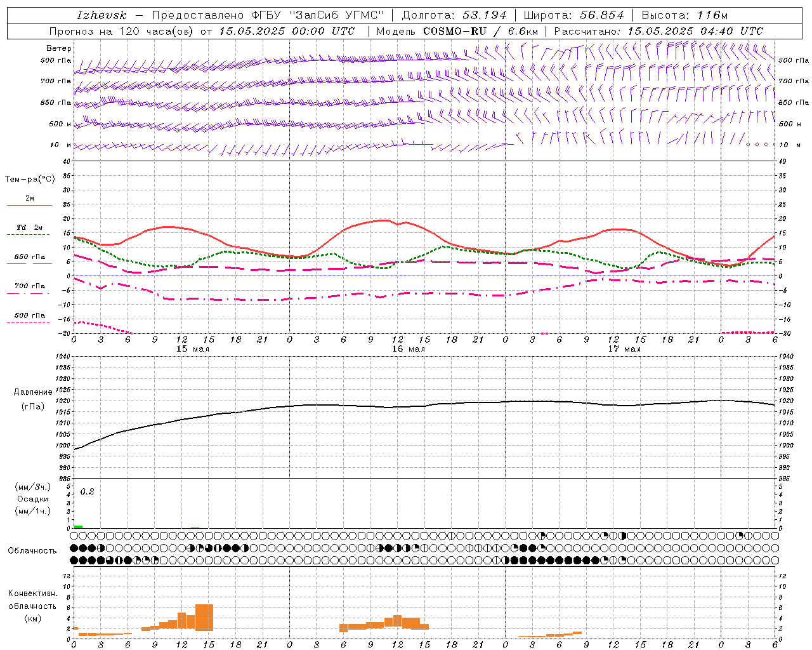Select the Td 2м dew point legend entry

click(x=29, y=227)
